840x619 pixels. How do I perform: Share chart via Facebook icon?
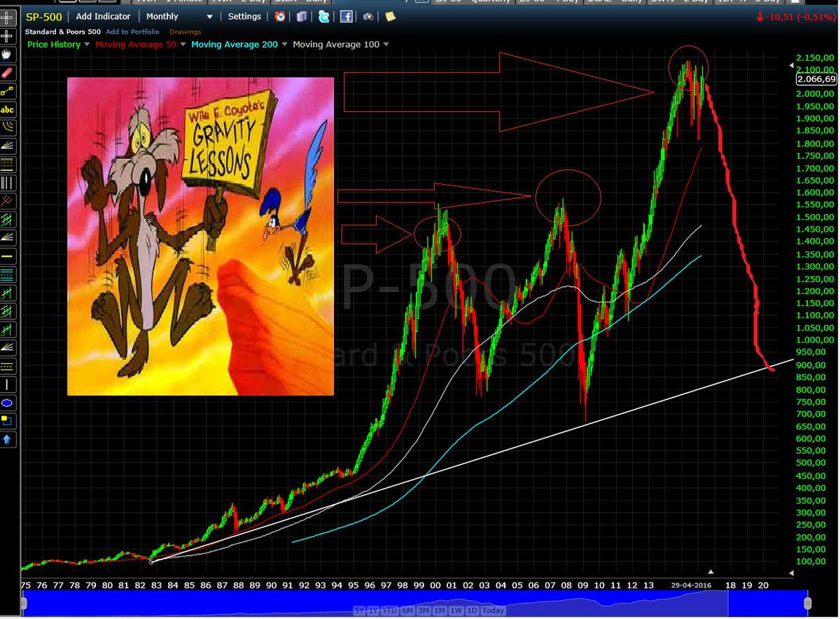pyautogui.click(x=346, y=16)
